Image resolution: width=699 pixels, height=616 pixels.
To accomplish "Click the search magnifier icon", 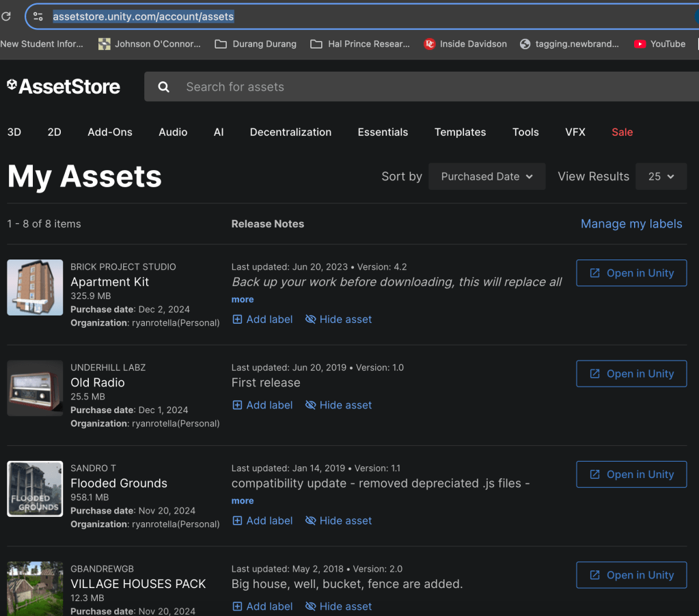I will click(164, 87).
